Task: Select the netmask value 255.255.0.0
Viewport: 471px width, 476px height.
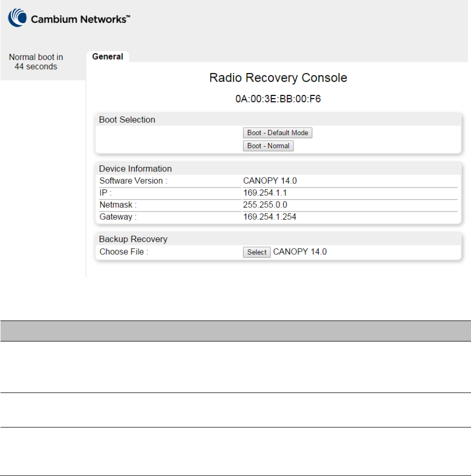Action: click(x=265, y=205)
